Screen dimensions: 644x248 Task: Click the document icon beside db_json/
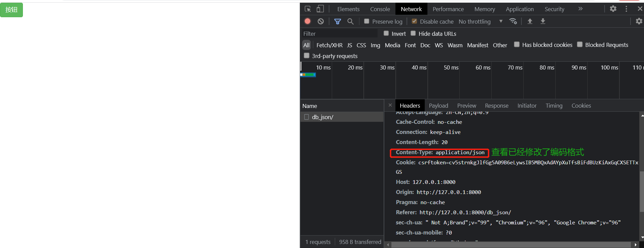coord(307,117)
